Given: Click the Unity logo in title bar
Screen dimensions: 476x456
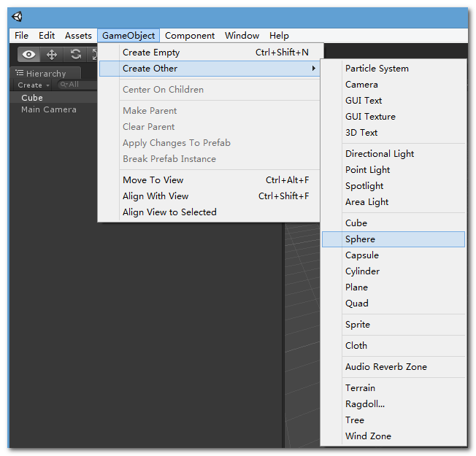Looking at the screenshot, I should tap(18, 16).
